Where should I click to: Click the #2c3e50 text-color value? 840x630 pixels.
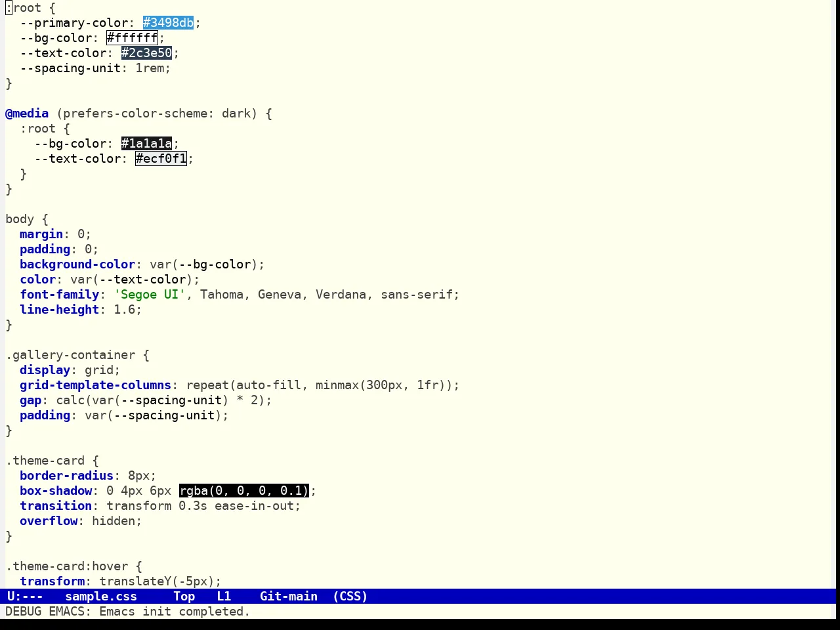(146, 53)
